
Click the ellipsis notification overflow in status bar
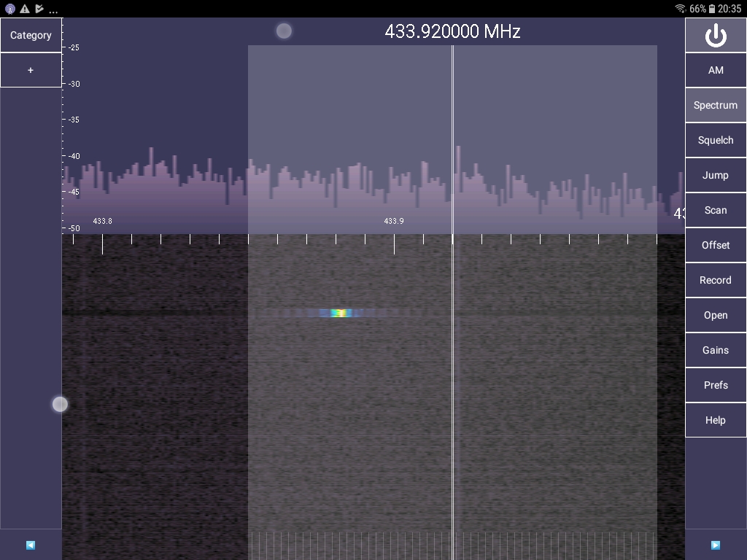53,12
